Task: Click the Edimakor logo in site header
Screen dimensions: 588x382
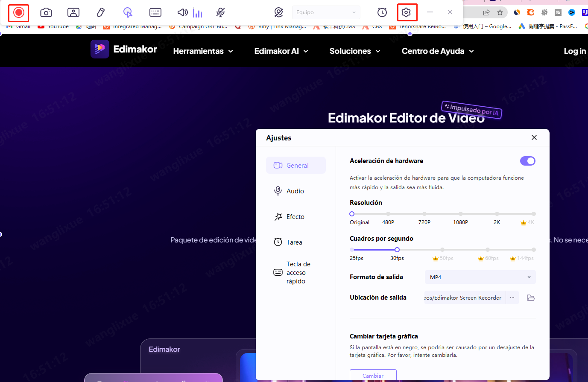Action: point(124,49)
